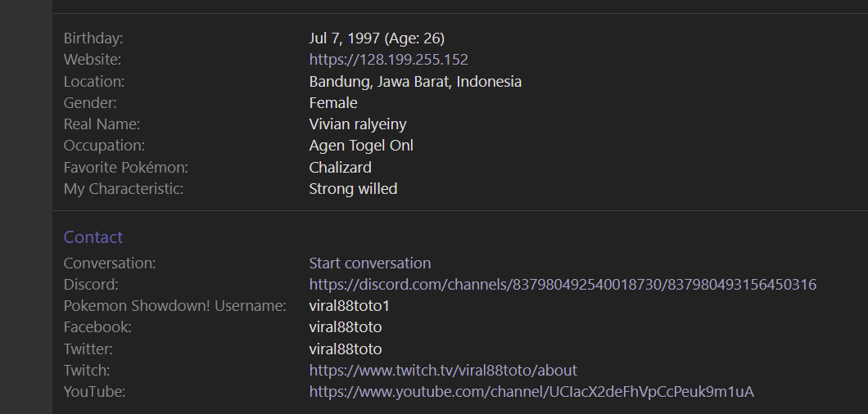Viewport: 868px width, 414px height.
Task: Open the website link https://128.199.255.152
Action: point(388,60)
